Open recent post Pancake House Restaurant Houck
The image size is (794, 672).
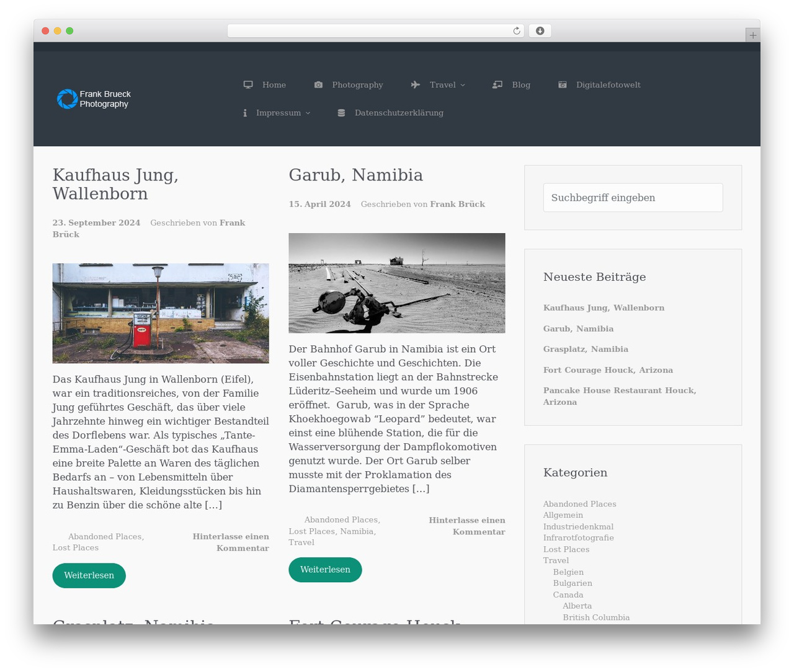[x=620, y=396]
